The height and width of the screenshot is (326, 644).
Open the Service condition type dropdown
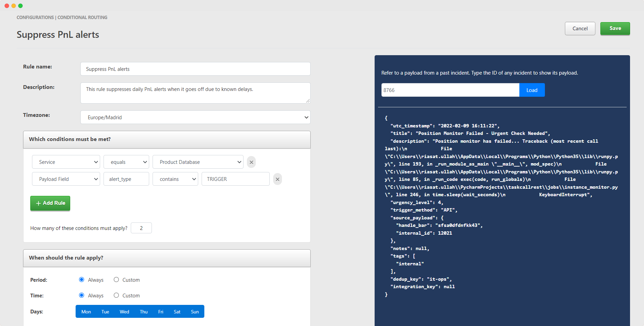66,162
